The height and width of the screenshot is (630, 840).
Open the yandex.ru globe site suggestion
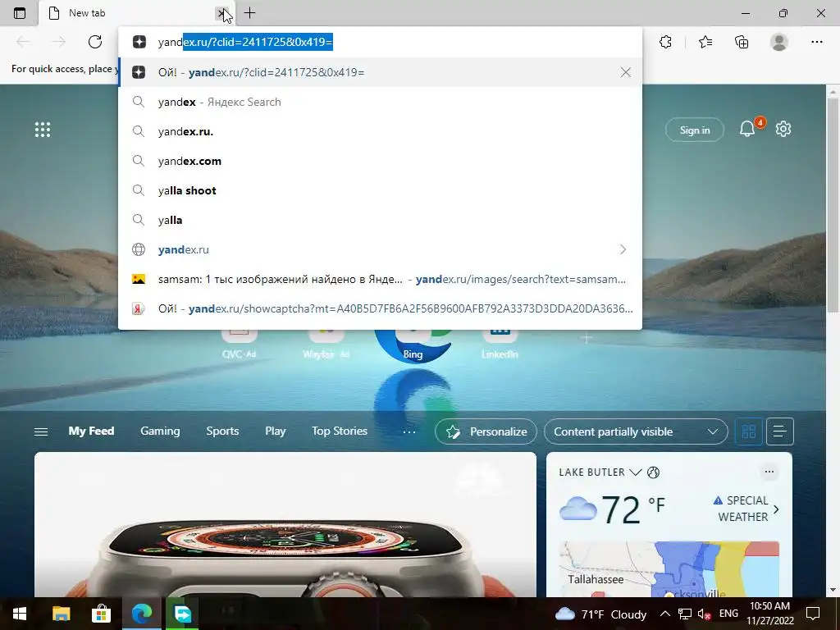380,249
